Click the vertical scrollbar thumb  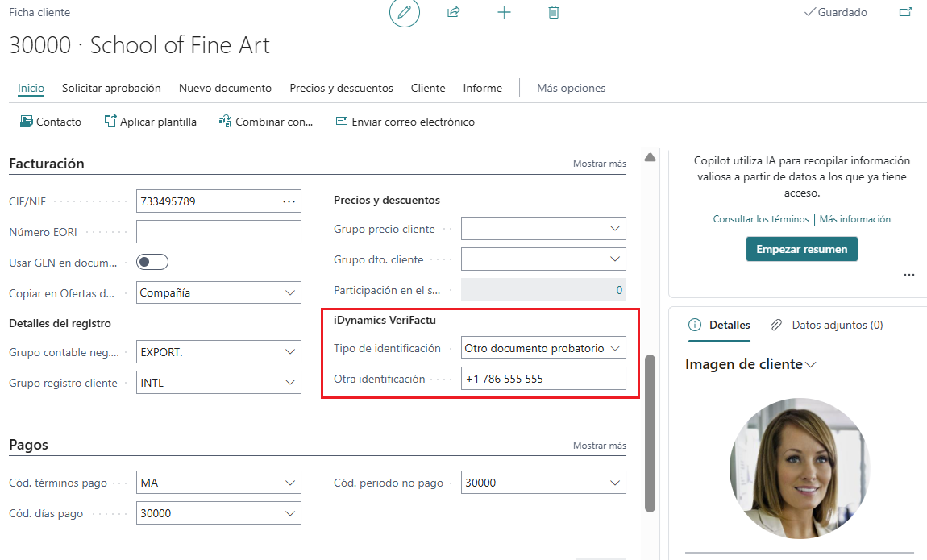coord(650,431)
